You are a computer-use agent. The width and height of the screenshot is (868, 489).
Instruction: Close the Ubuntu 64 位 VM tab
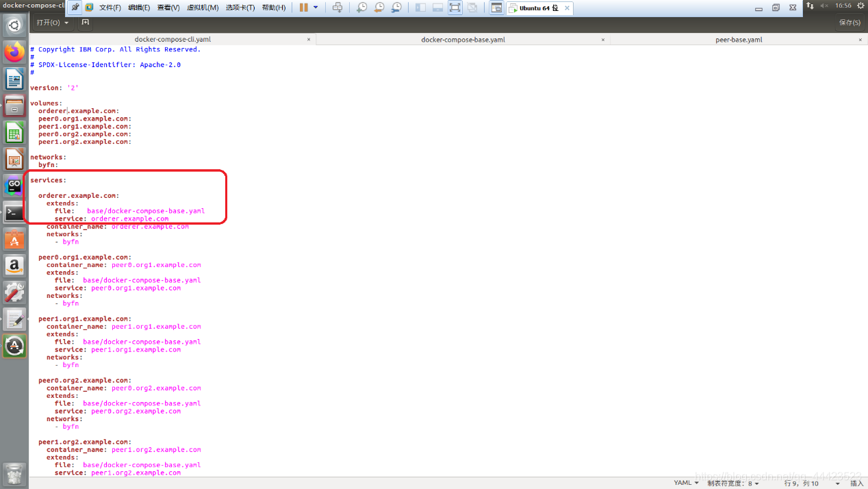(x=567, y=8)
